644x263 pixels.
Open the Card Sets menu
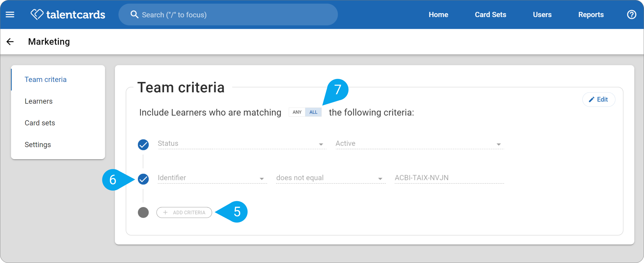pyautogui.click(x=490, y=15)
